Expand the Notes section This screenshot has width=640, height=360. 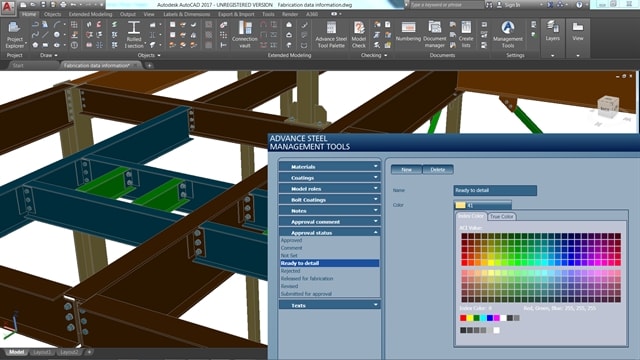click(329, 211)
